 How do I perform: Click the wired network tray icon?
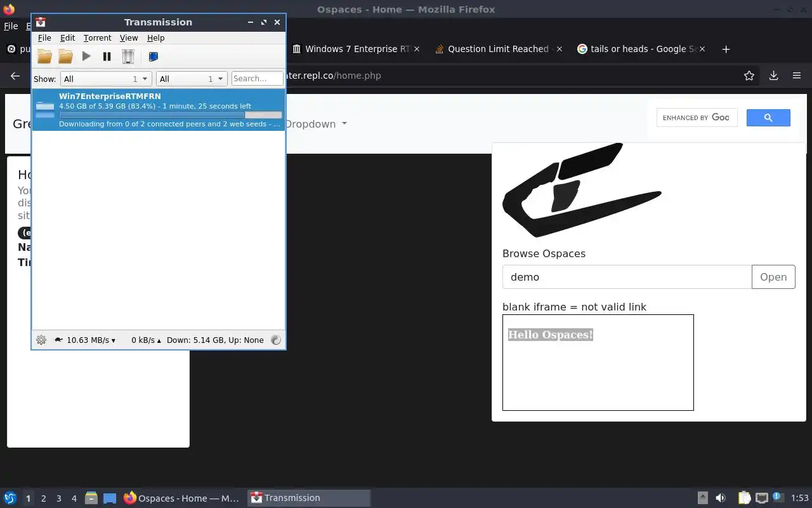point(761,498)
